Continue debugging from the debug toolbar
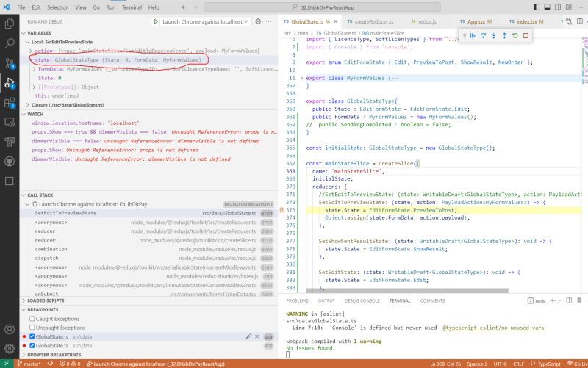 pos(473,35)
